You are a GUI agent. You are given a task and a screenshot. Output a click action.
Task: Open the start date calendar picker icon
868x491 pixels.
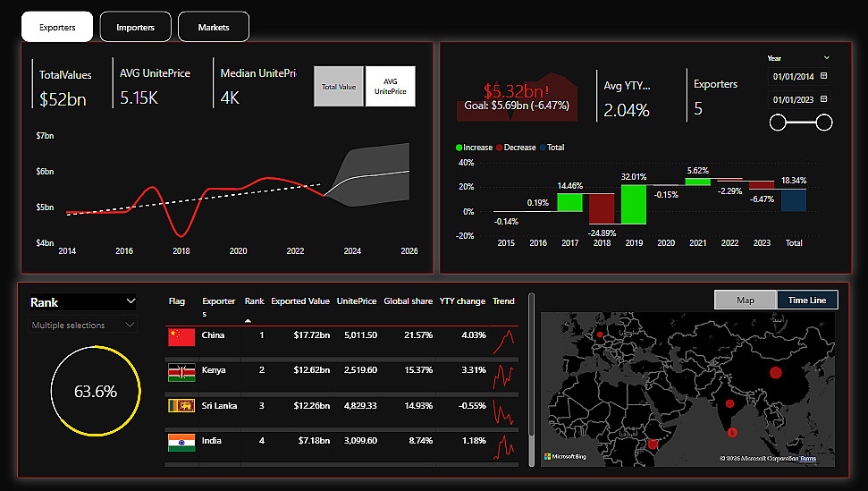pyautogui.click(x=823, y=76)
